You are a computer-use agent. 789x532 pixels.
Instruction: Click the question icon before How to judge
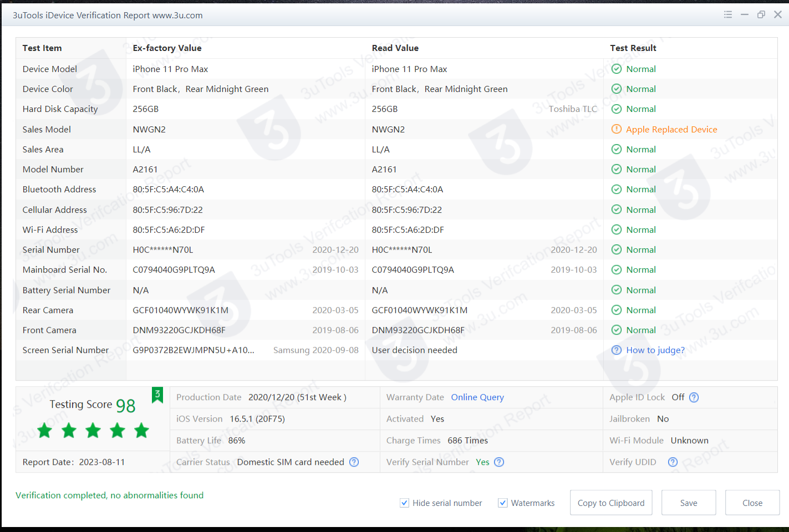pyautogui.click(x=616, y=350)
